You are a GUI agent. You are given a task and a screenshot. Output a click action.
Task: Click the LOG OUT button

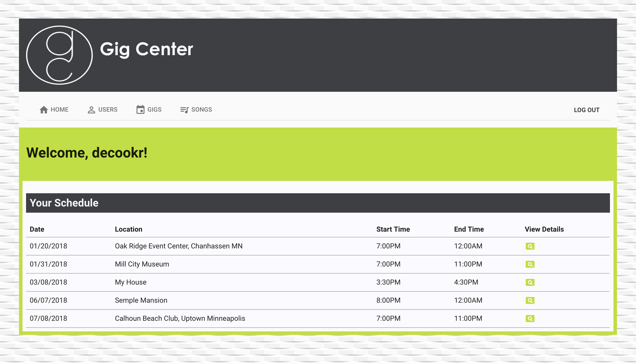coord(587,110)
